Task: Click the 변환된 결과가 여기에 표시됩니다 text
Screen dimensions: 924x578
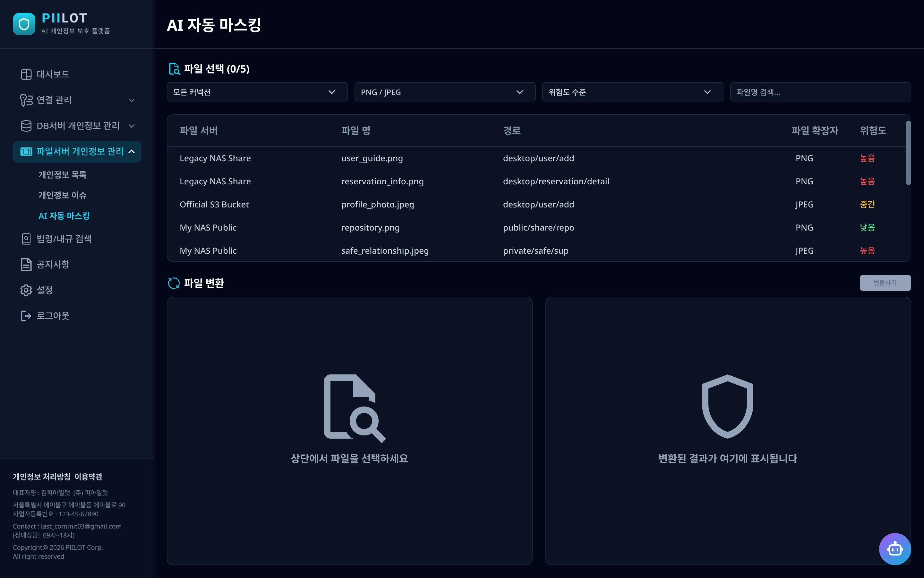Action: [728, 458]
